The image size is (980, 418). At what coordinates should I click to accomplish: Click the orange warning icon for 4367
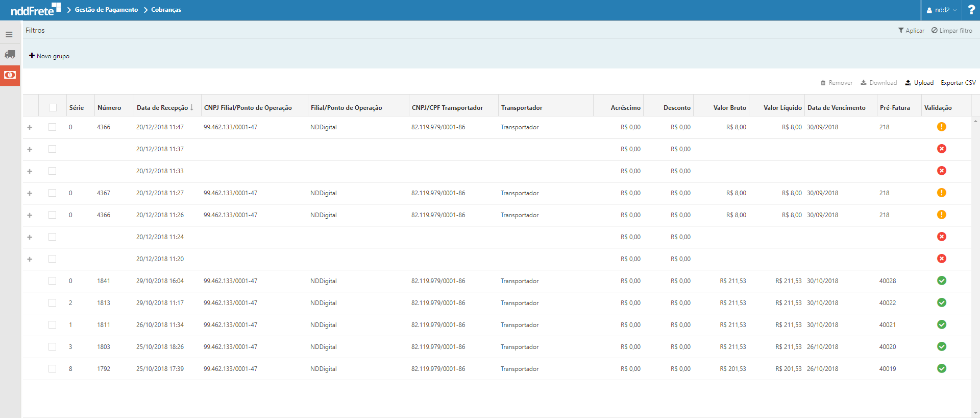tap(941, 193)
